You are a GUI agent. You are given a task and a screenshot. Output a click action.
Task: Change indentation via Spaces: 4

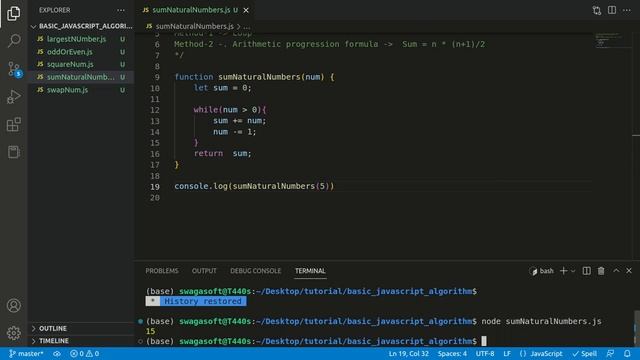(452, 353)
